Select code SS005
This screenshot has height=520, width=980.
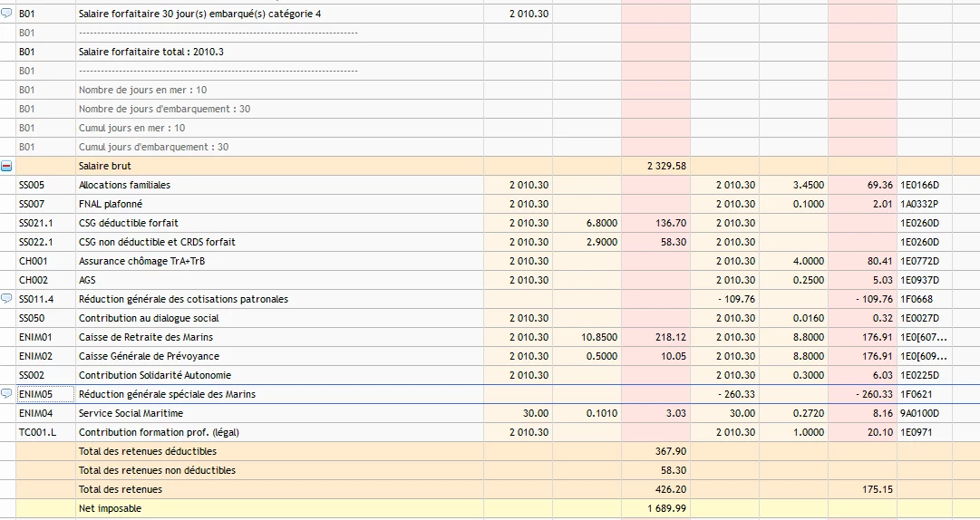[32, 185]
